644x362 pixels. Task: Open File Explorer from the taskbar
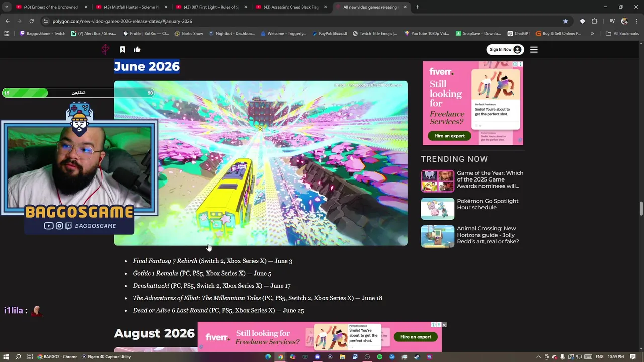coord(342,357)
